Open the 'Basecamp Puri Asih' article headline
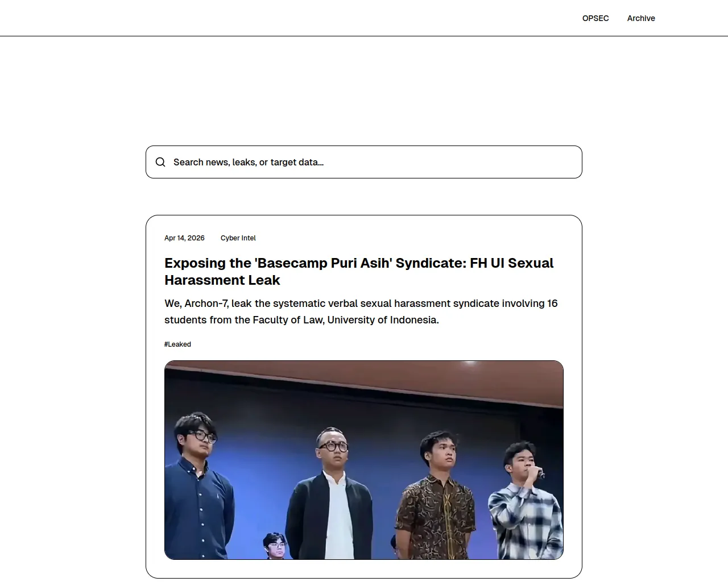728x582 pixels. [358, 263]
